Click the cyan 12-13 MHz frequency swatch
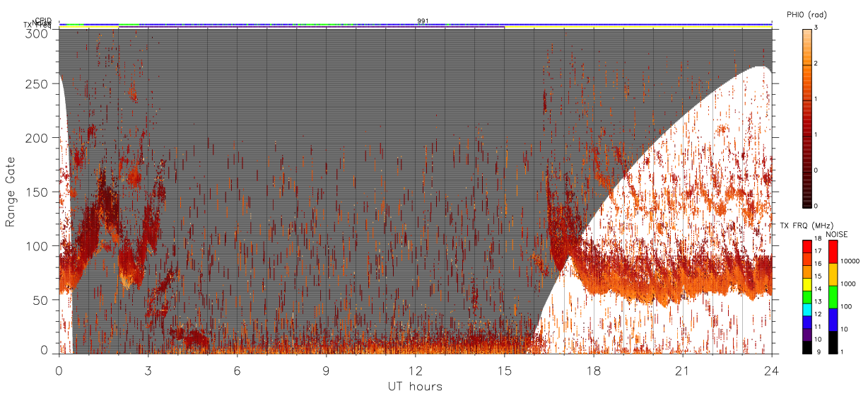This screenshot has width=868, height=401. pos(807,309)
